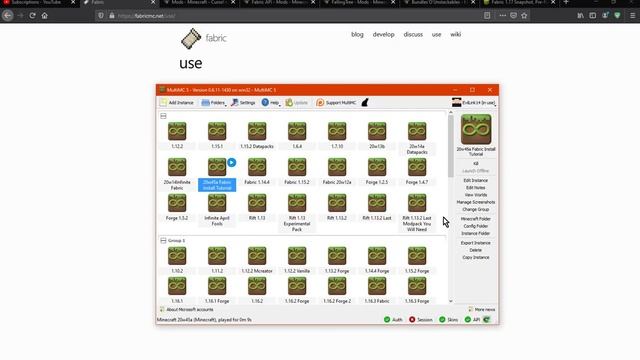Click Copy Instance in side panel

tap(476, 258)
